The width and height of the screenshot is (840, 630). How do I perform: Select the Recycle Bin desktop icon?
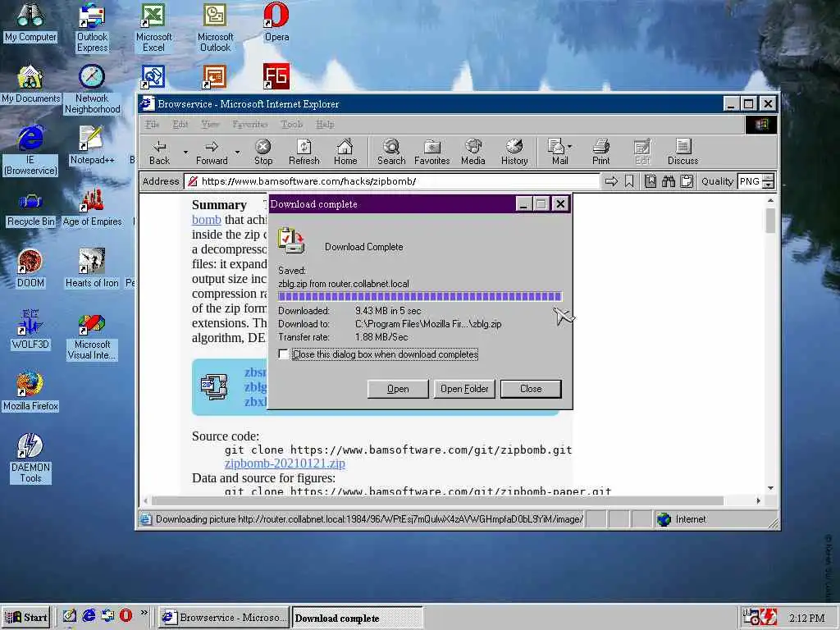coord(30,209)
